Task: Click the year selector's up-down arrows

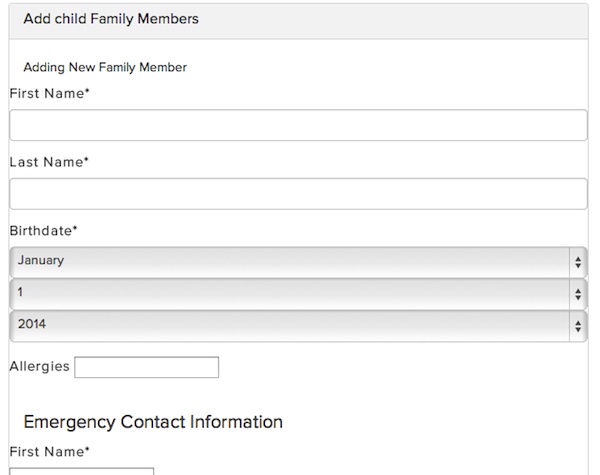Action: pos(578,325)
